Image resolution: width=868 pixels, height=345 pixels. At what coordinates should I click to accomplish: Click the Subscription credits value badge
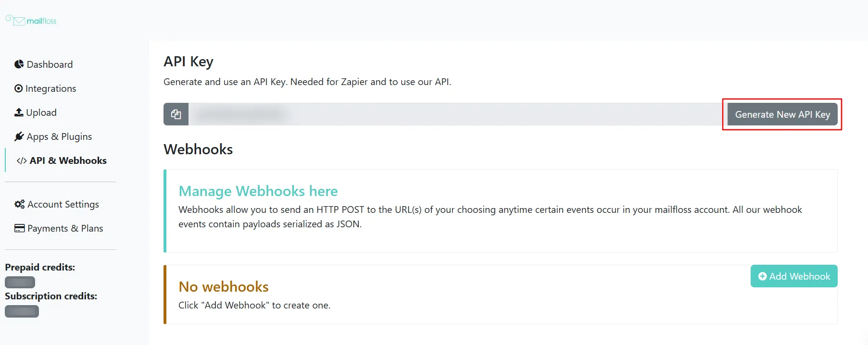pyautogui.click(x=22, y=311)
